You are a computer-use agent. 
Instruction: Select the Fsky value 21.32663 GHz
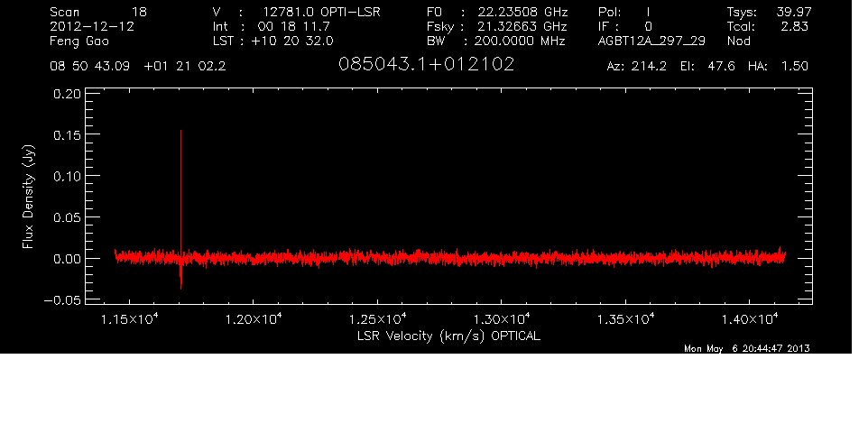click(x=522, y=26)
